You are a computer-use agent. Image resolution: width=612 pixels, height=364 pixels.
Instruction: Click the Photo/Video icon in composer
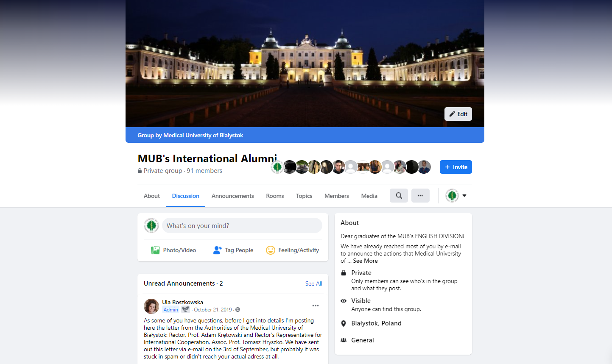click(x=156, y=250)
